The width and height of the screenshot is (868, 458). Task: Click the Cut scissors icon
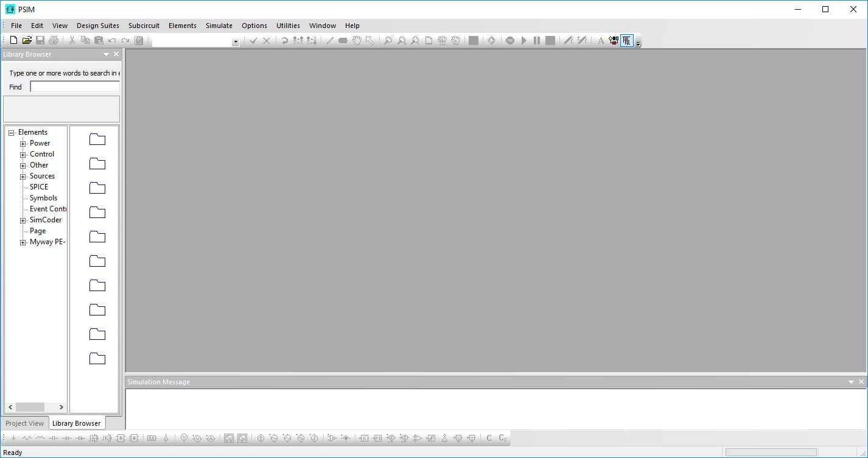(72, 40)
